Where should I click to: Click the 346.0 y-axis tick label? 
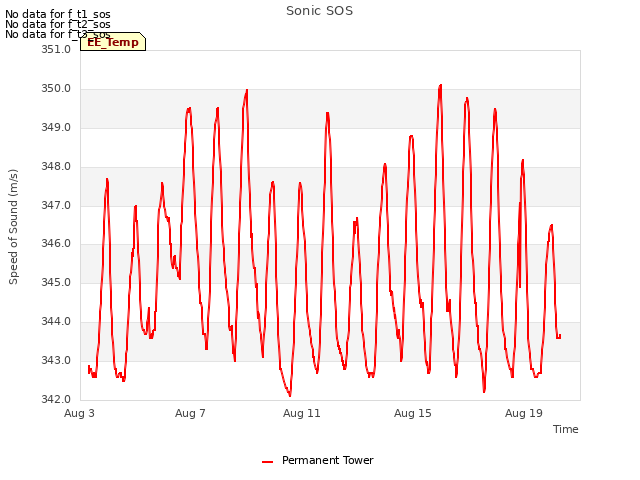(56, 244)
